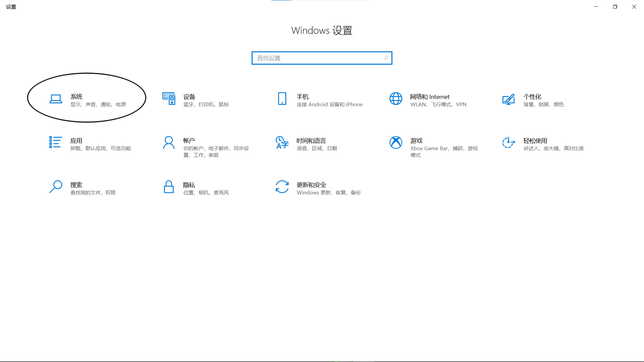Click the search magnifier in 查找设置 box

(x=386, y=58)
